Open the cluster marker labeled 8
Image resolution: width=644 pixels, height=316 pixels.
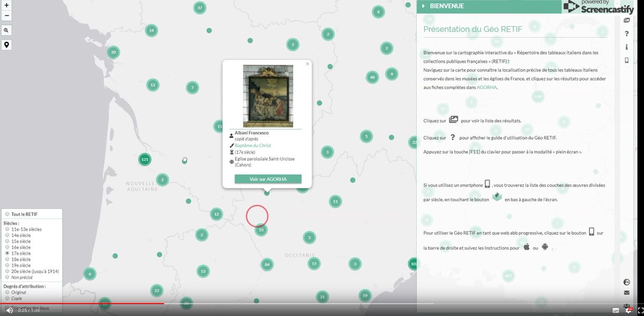coord(378,12)
